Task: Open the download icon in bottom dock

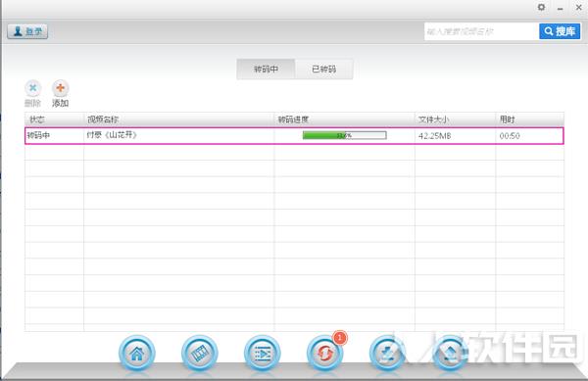Action: pyautogui.click(x=387, y=354)
